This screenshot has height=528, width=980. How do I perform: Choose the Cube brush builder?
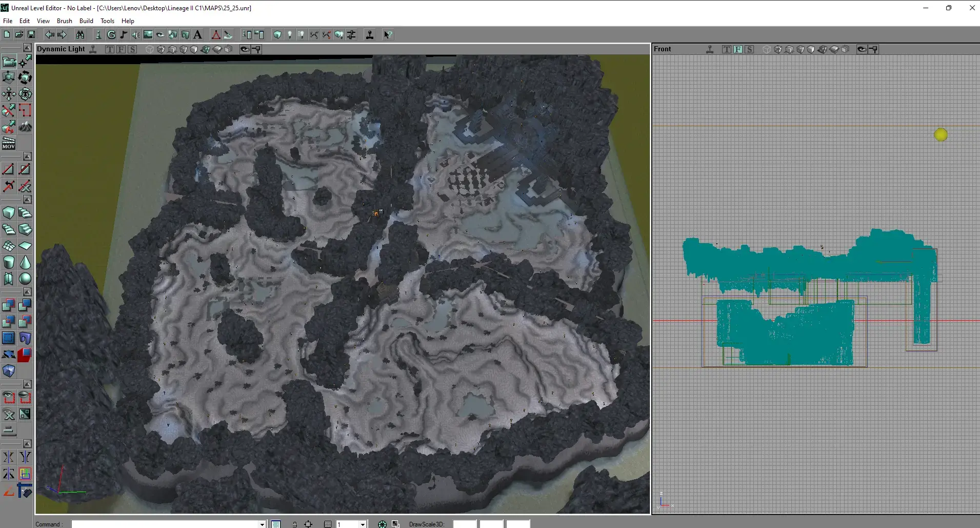(9, 213)
